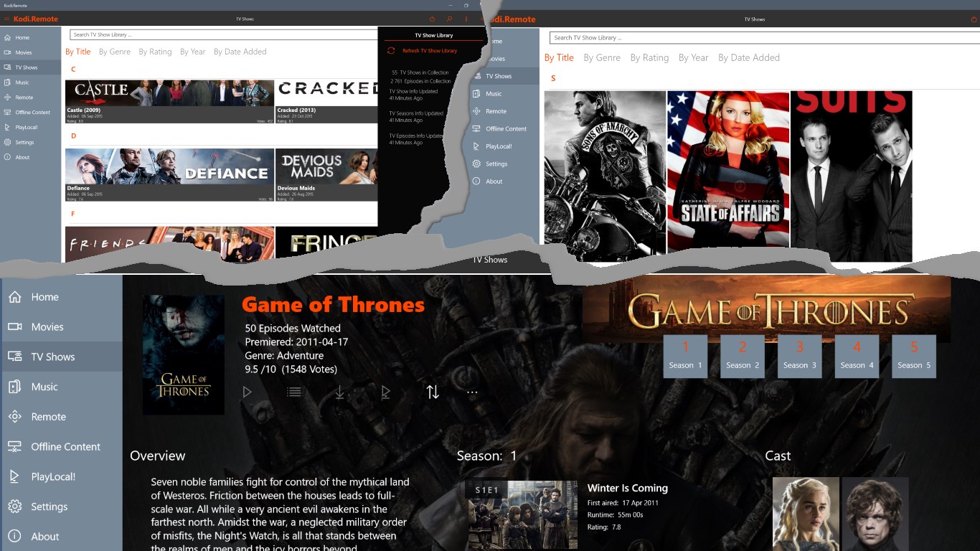Image resolution: width=980 pixels, height=551 pixels.
Task: Go Home in Game of Thrones window sidebar
Action: (x=61, y=297)
